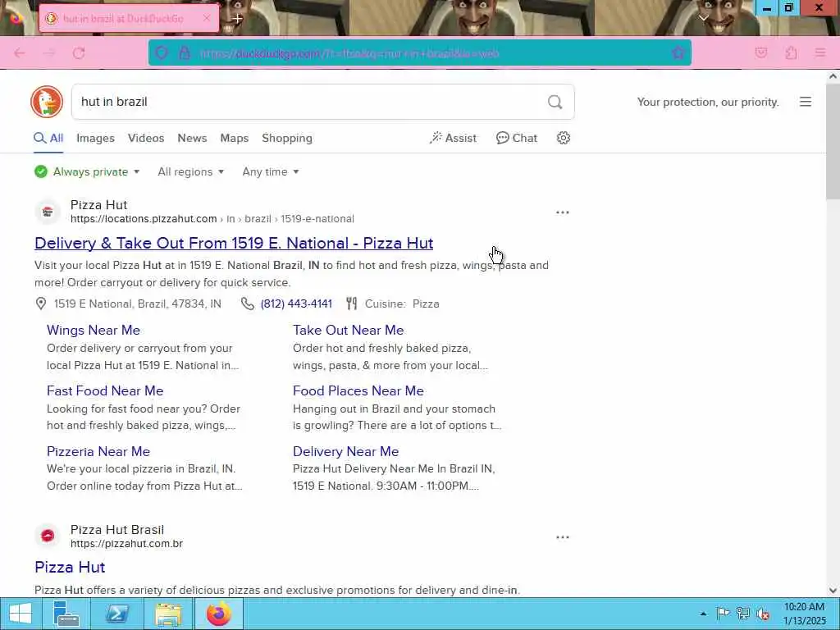Open the Pizzeria Near Me link
Image resolution: width=840 pixels, height=630 pixels.
pos(98,452)
